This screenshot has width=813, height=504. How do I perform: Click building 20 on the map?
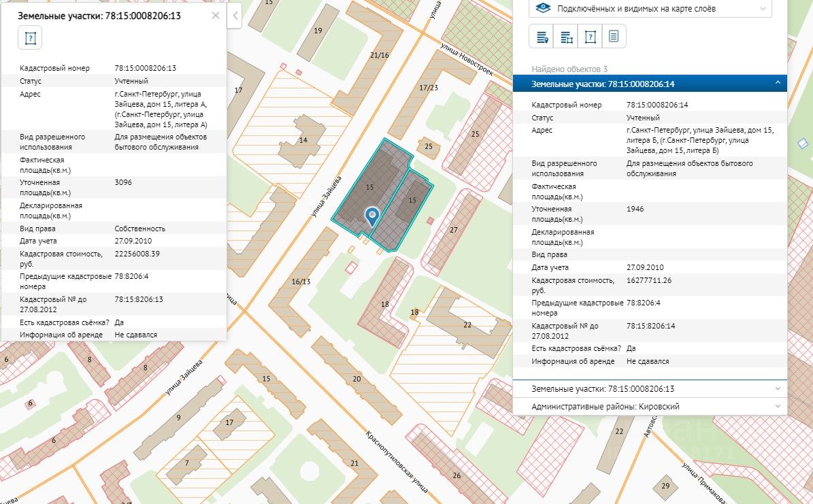click(x=356, y=378)
